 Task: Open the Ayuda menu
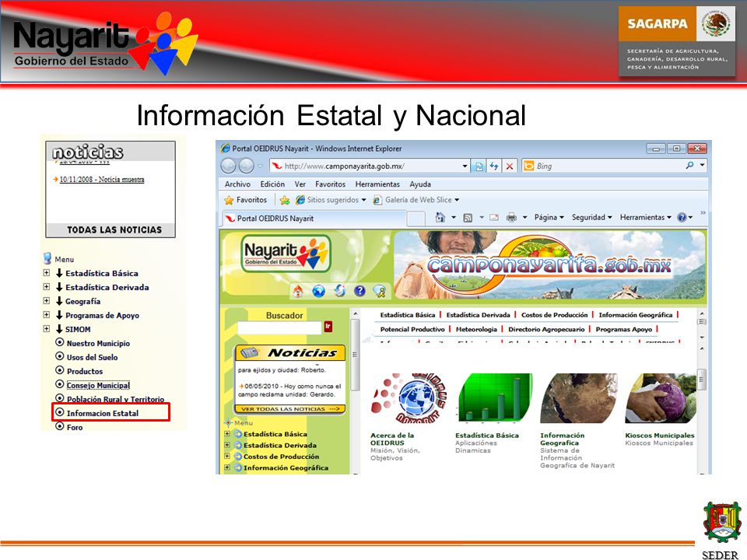[420, 184]
